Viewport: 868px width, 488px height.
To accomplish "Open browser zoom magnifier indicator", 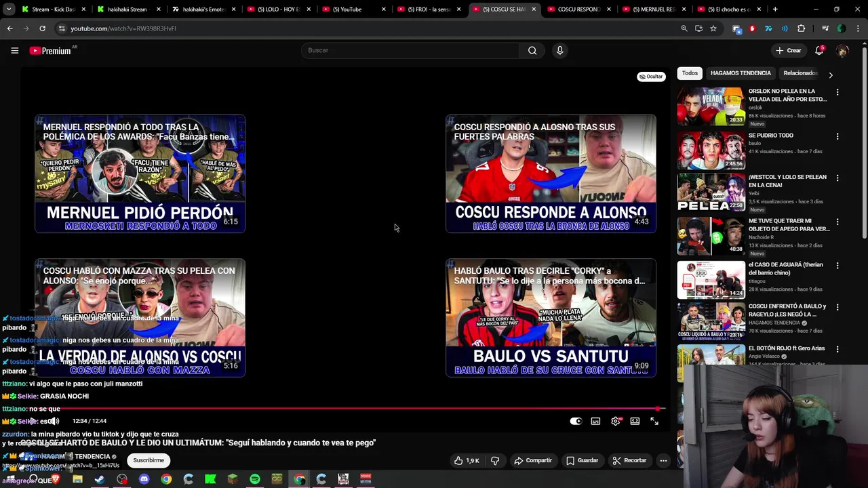I will (684, 28).
